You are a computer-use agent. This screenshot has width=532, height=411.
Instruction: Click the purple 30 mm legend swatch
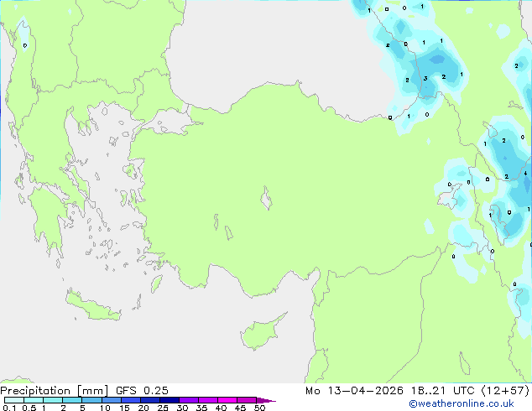[x=189, y=401]
